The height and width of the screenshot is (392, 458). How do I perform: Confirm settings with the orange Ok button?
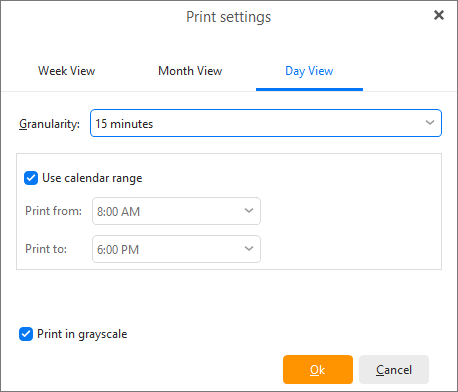(318, 370)
